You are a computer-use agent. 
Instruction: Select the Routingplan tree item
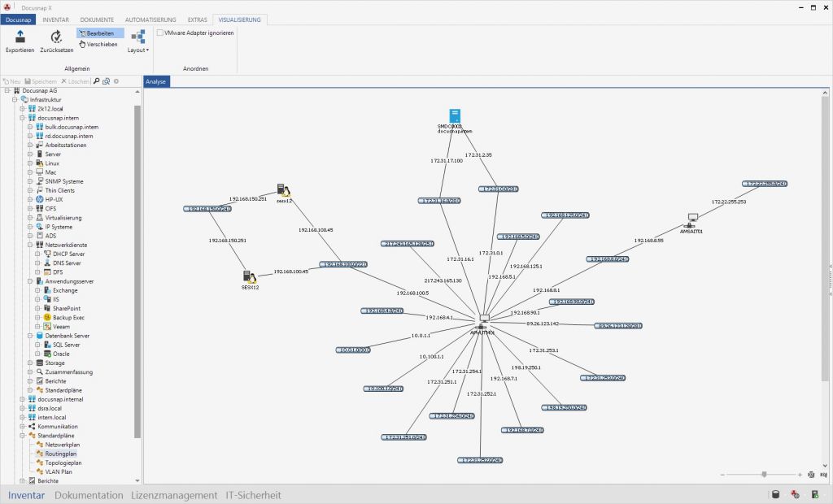(x=59, y=454)
